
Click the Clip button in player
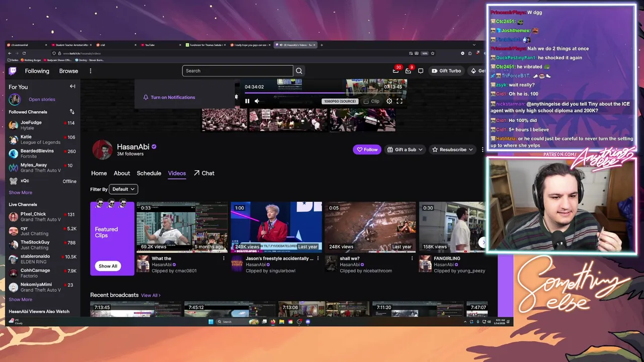pyautogui.click(x=372, y=101)
